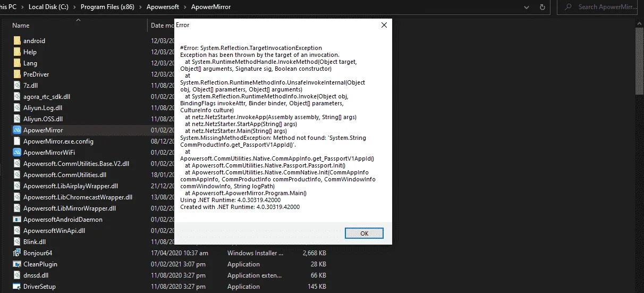Expand chevron after Local Disk (C:)

click(x=74, y=7)
